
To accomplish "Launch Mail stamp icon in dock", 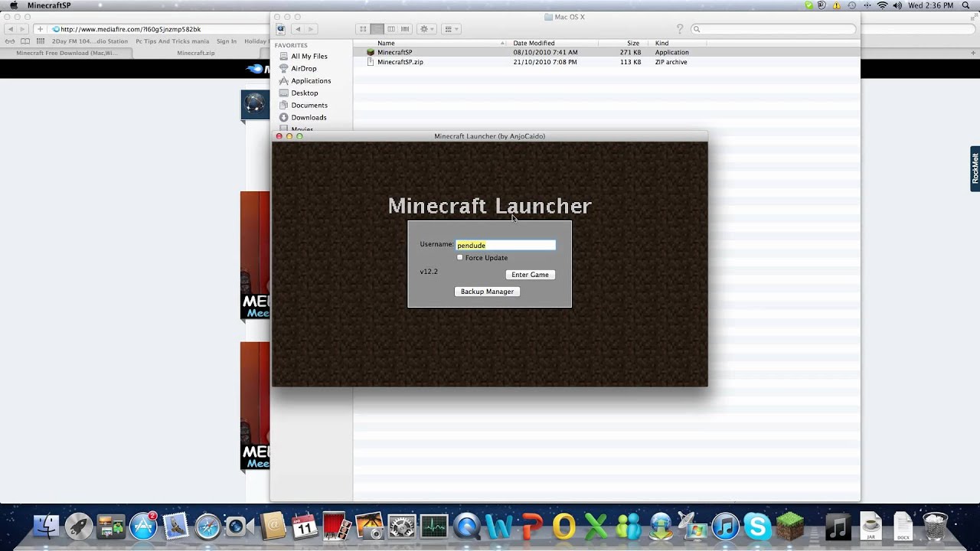I will (175, 527).
